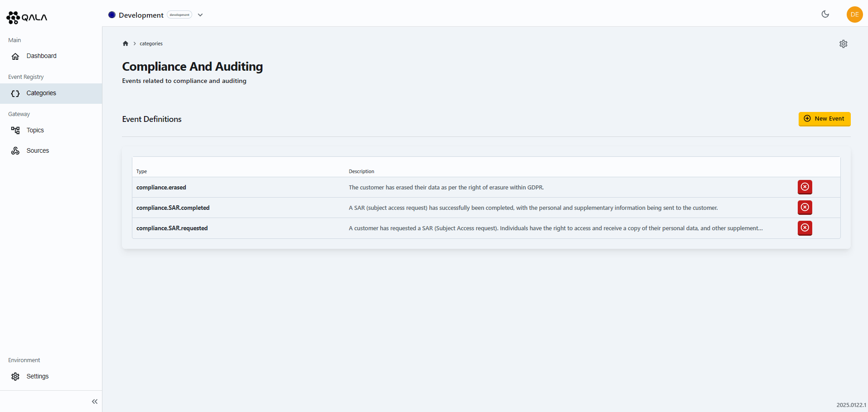Open the compliance.SAR.requested event definition
This screenshot has height=412, width=868.
[172, 228]
